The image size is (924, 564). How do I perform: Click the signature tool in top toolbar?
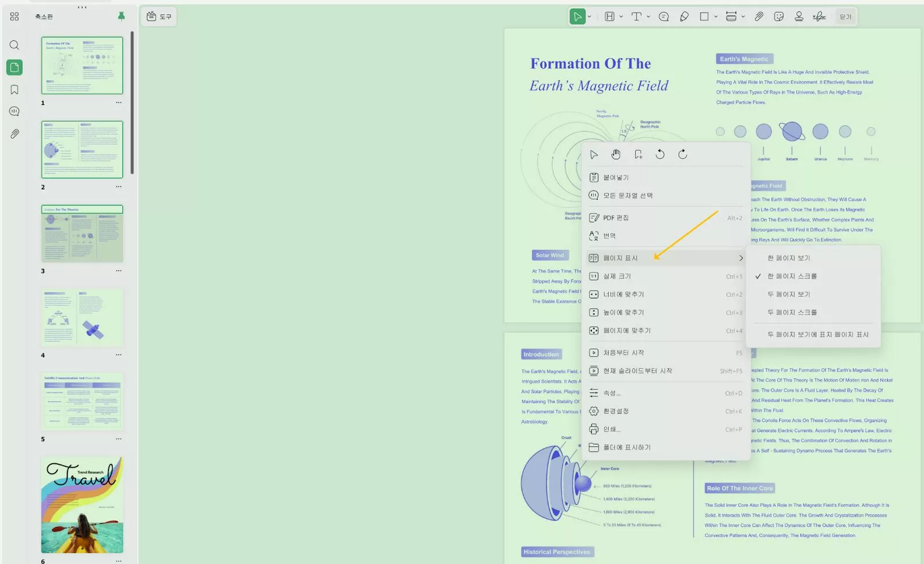click(819, 17)
